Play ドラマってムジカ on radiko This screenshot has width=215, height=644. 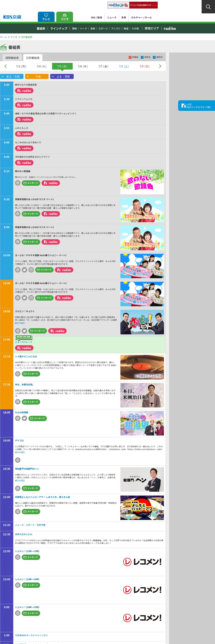pyautogui.click(x=24, y=105)
